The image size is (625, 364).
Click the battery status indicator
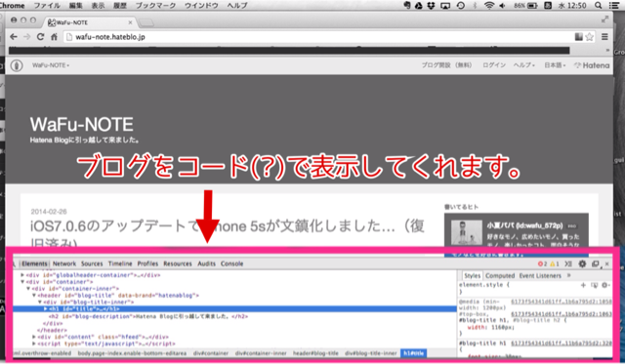coord(525,5)
